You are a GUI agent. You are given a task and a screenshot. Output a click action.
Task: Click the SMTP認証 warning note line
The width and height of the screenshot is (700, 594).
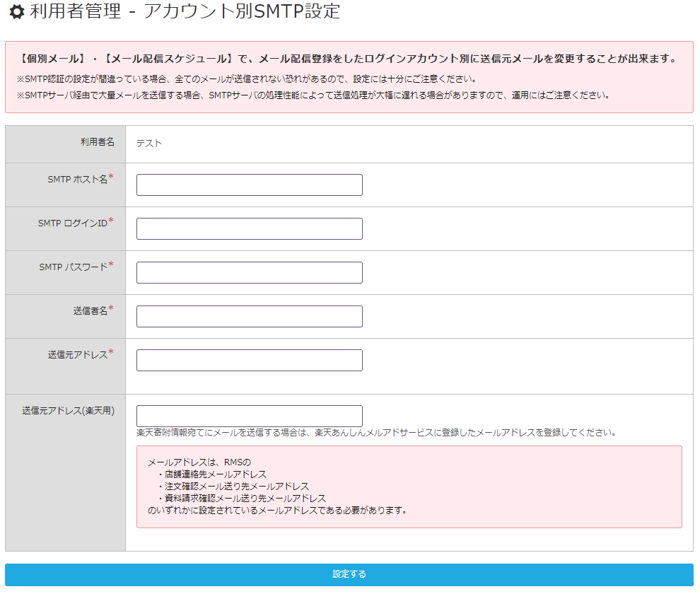246,79
